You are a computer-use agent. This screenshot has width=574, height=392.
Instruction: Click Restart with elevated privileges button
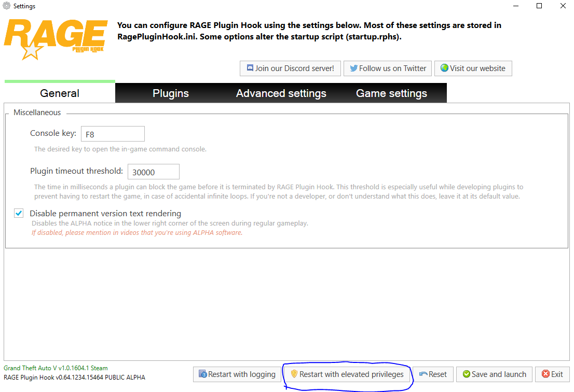coord(347,374)
